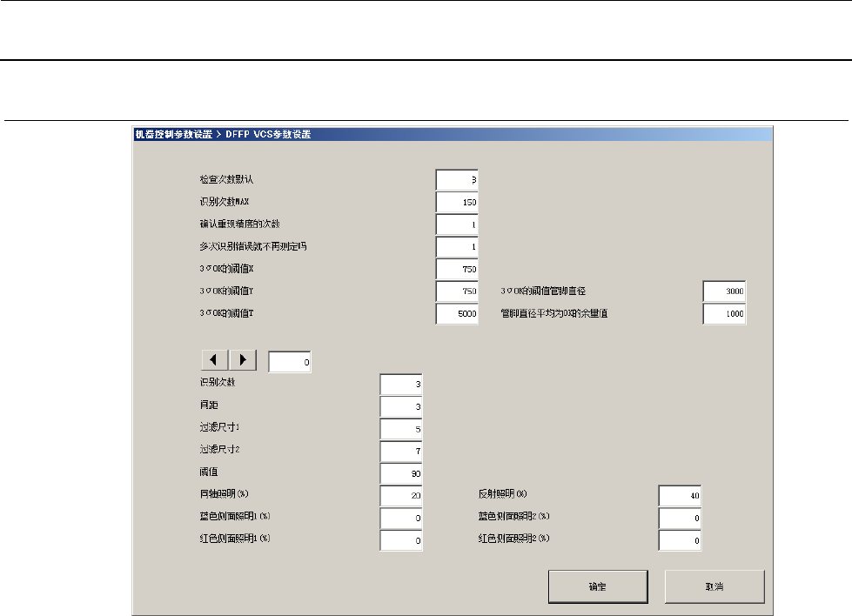Image resolution: width=852 pixels, height=616 pixels.
Task: Click the 3σOK的阈值管脚直径 label
Action: click(x=543, y=291)
